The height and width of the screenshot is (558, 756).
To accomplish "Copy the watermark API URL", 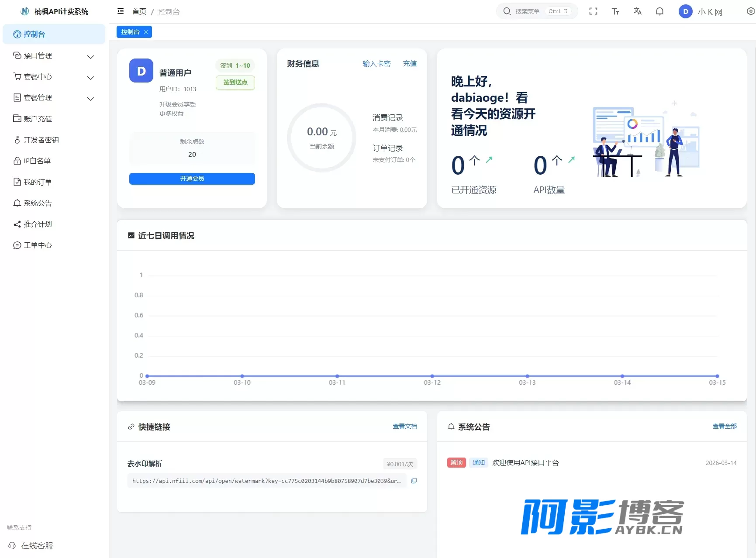I will point(414,481).
